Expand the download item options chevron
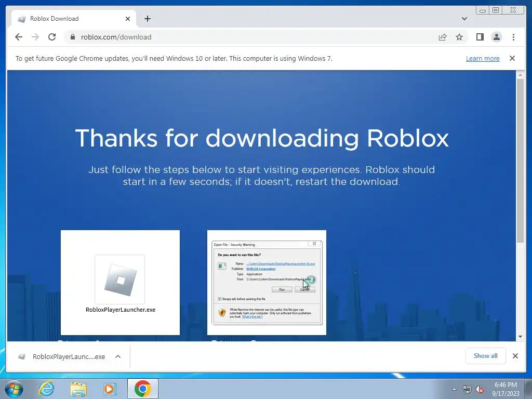This screenshot has width=532, height=399. tap(118, 356)
